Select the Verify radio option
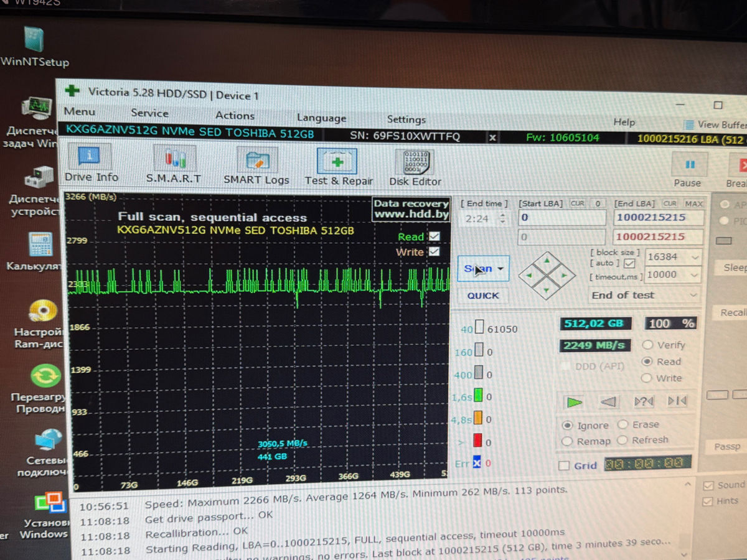Viewport: 747px width, 560px height. (x=647, y=345)
